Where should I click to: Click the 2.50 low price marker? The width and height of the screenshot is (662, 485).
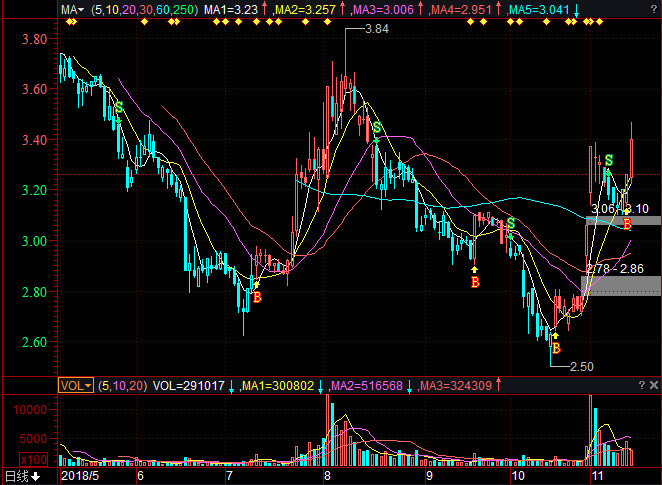[x=581, y=367]
